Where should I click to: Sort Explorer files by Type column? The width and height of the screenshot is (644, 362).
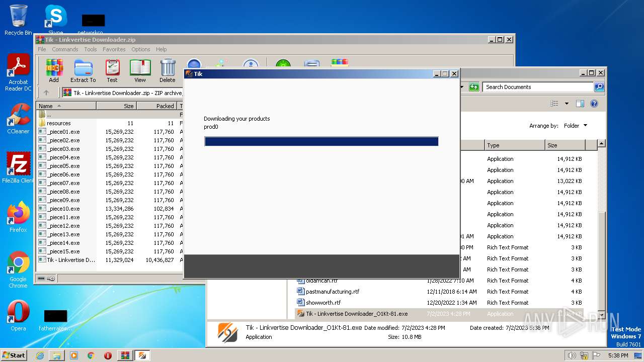click(515, 145)
